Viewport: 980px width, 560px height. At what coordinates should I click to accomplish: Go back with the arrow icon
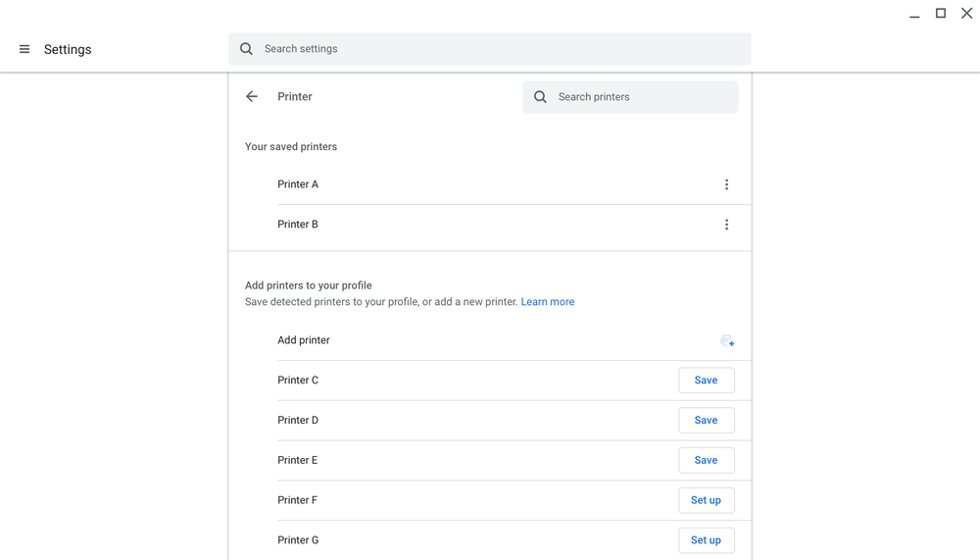(252, 97)
